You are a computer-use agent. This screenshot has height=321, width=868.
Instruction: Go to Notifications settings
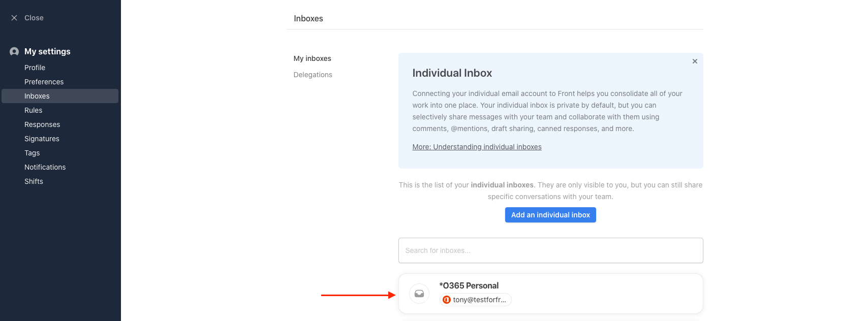(x=45, y=167)
